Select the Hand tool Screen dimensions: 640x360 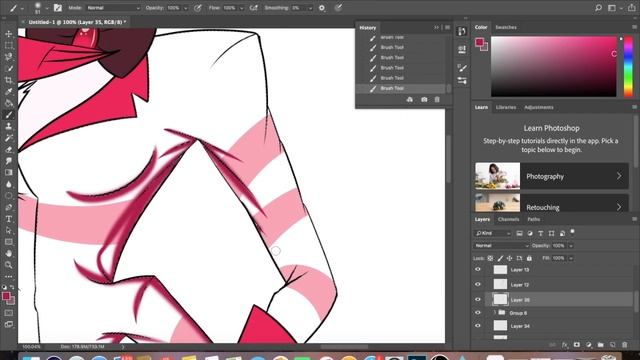coord(9,253)
